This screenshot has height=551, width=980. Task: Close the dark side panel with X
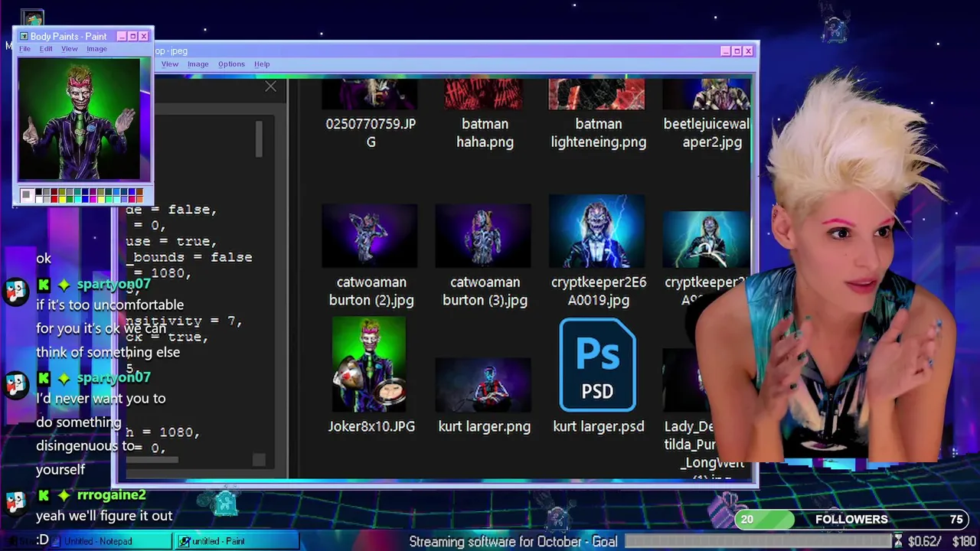[x=270, y=86]
